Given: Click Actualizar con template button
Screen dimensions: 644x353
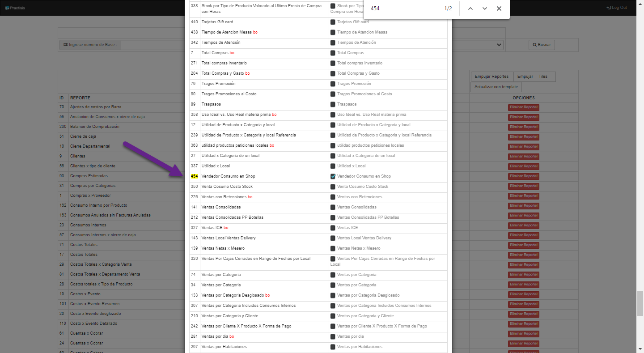Looking at the screenshot, I should [496, 87].
